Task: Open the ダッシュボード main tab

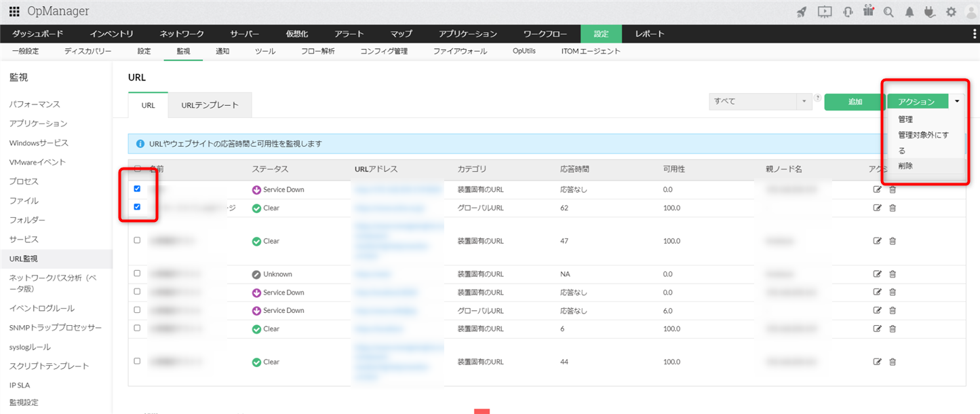Action: click(x=38, y=34)
